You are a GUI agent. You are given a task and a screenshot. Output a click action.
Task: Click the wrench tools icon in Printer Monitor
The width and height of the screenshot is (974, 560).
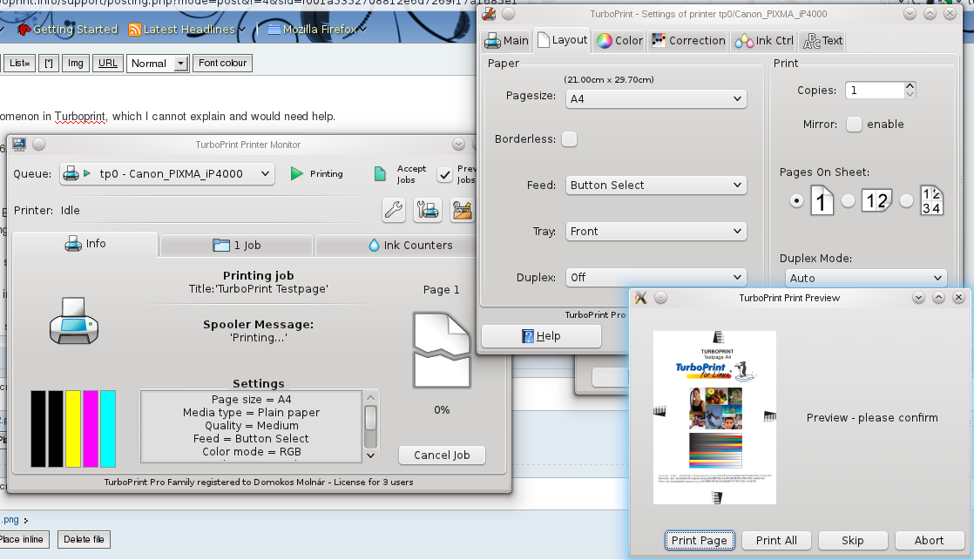click(x=394, y=209)
